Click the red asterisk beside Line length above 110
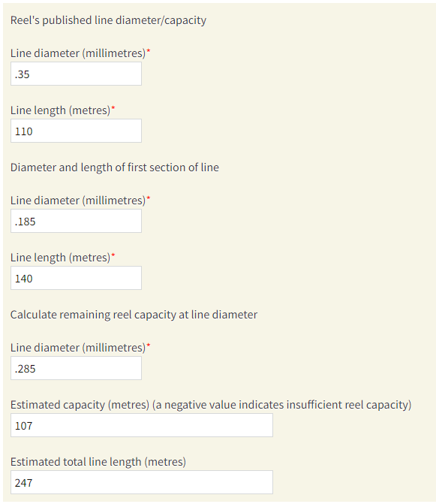 pyautogui.click(x=113, y=107)
